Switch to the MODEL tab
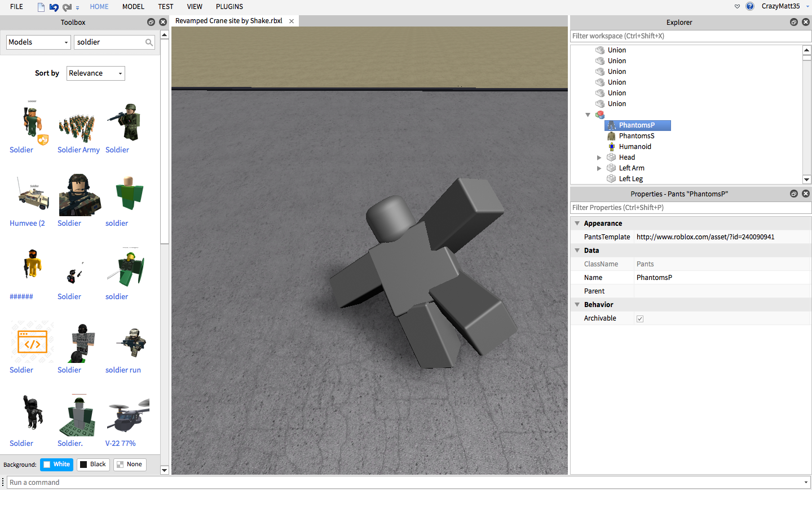The width and height of the screenshot is (812, 508). 133,7
